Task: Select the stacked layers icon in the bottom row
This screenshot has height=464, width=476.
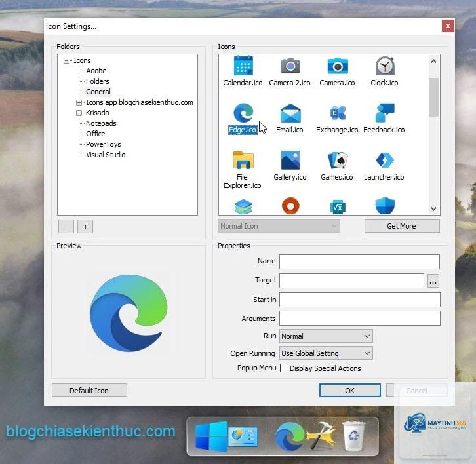Action: (x=243, y=206)
